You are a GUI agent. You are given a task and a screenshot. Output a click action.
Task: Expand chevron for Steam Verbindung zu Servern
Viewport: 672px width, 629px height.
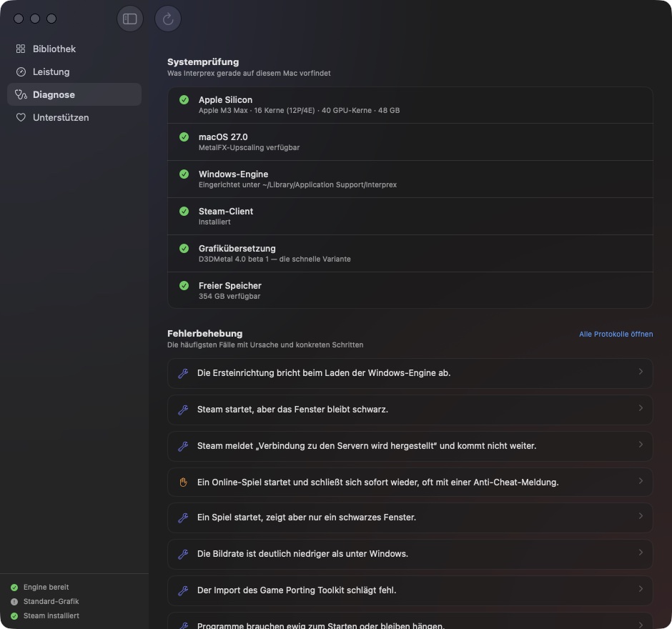[641, 445]
